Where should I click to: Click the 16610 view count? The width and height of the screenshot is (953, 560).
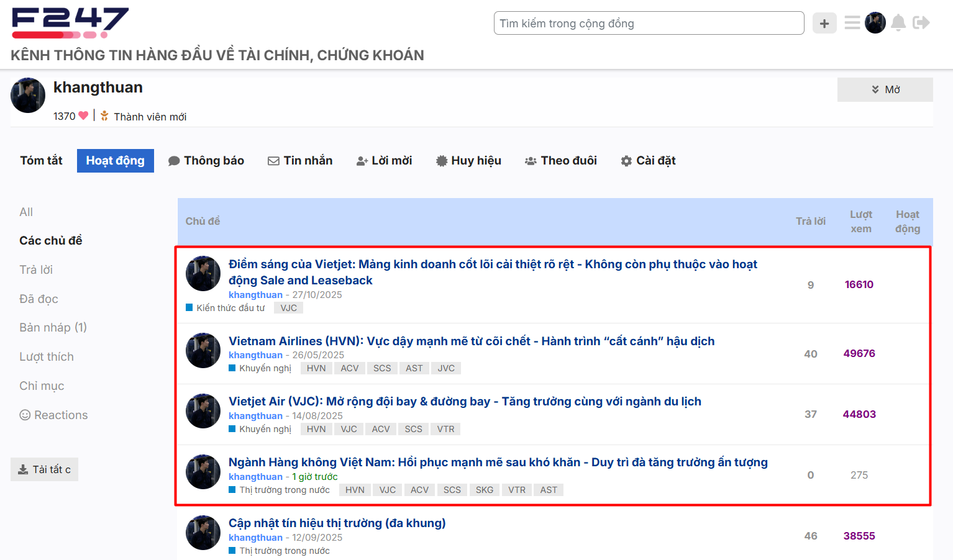point(859,284)
